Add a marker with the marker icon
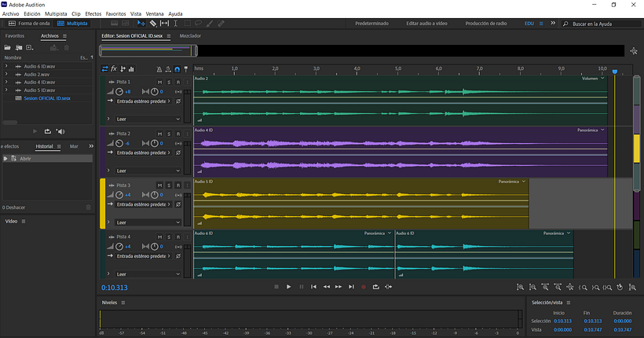Screen dimensions: 644x338 click(186, 69)
